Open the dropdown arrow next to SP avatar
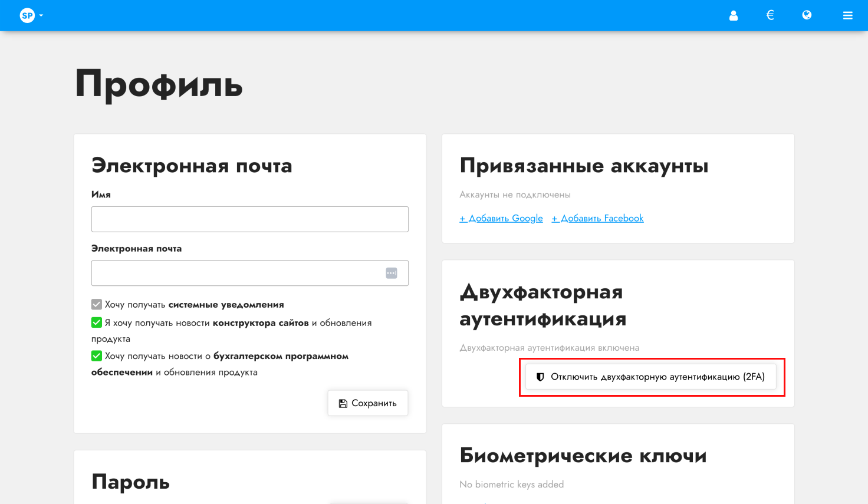 (40, 15)
